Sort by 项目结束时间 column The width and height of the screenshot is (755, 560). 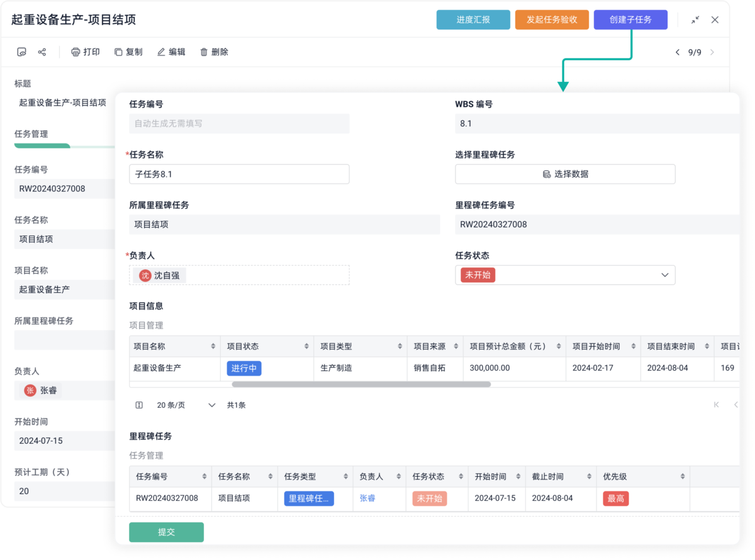pos(707,347)
